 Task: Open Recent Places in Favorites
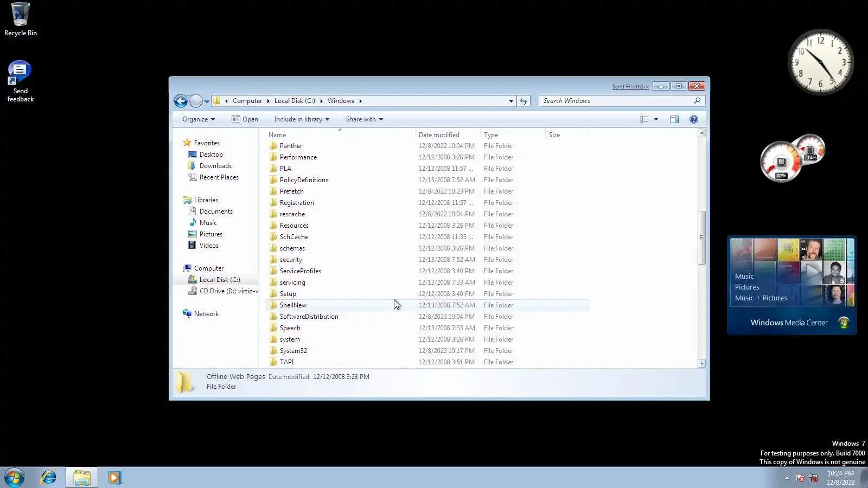tap(219, 177)
